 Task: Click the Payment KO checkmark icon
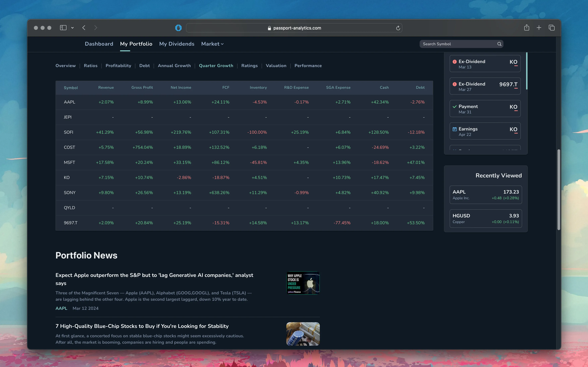[x=455, y=107]
